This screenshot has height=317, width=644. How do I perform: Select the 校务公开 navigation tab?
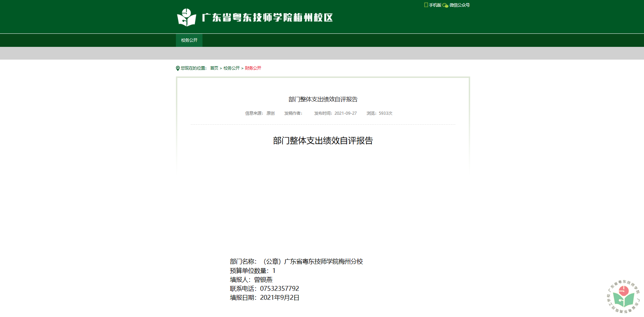click(189, 40)
